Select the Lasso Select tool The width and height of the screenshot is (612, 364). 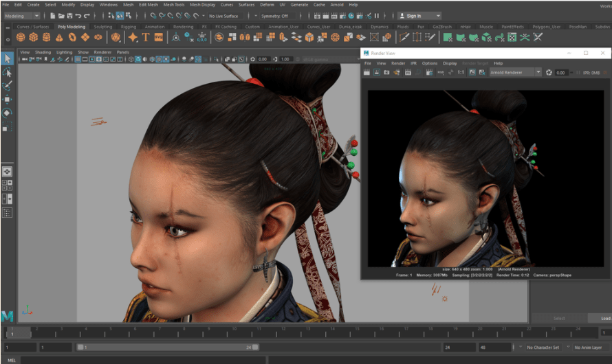tap(8, 72)
